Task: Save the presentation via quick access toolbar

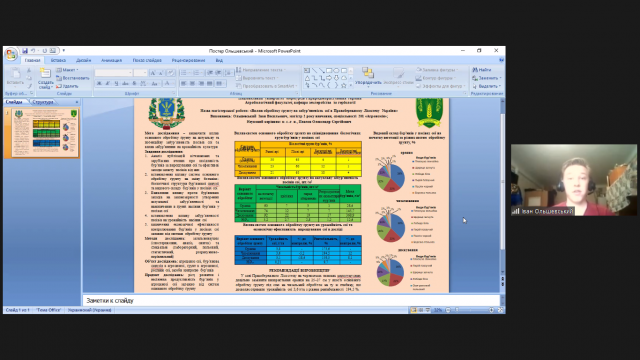Action: coord(25,51)
